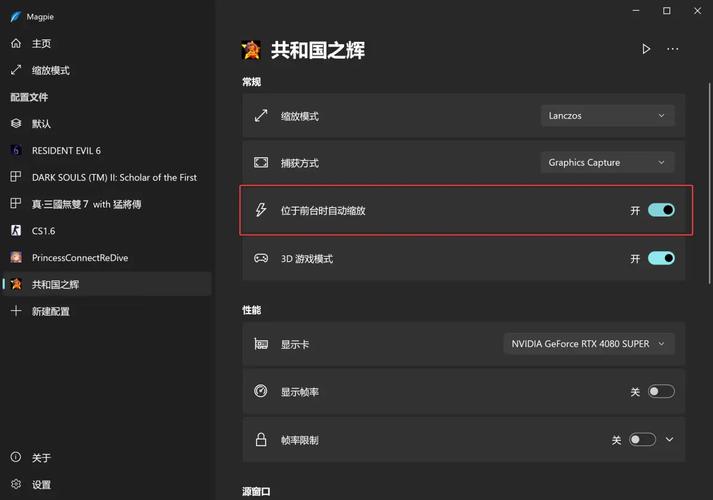Image resolution: width=713 pixels, height=500 pixels.
Task: Turn off 位于前台时自动缩放 toggle
Action: pos(661,210)
